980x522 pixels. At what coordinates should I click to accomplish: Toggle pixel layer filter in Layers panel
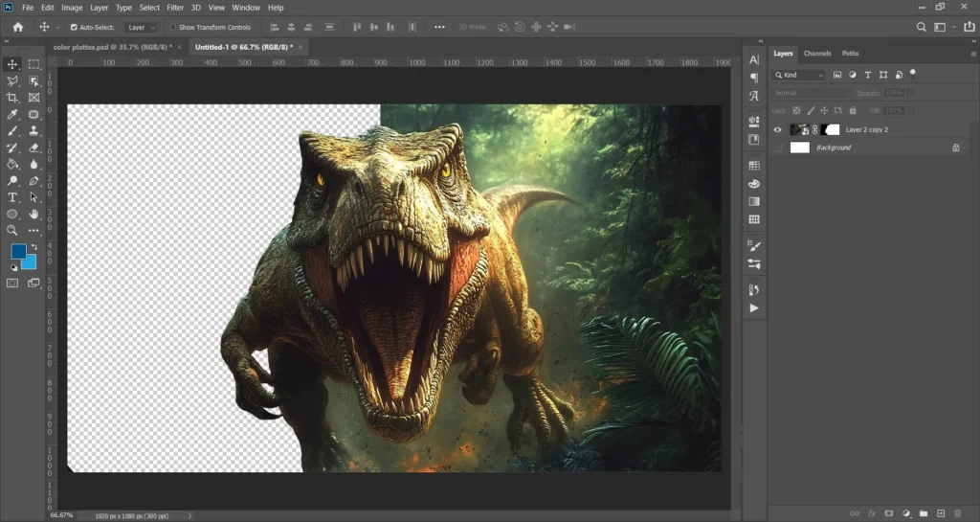[x=837, y=75]
